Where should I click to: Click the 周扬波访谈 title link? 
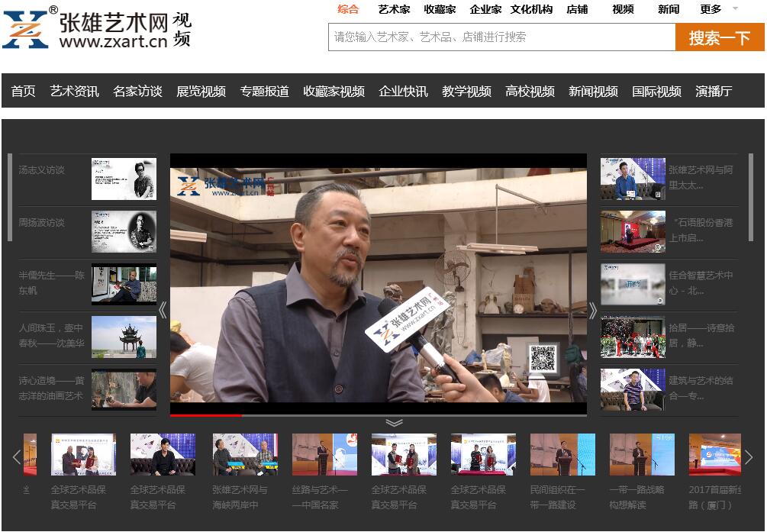[x=41, y=223]
